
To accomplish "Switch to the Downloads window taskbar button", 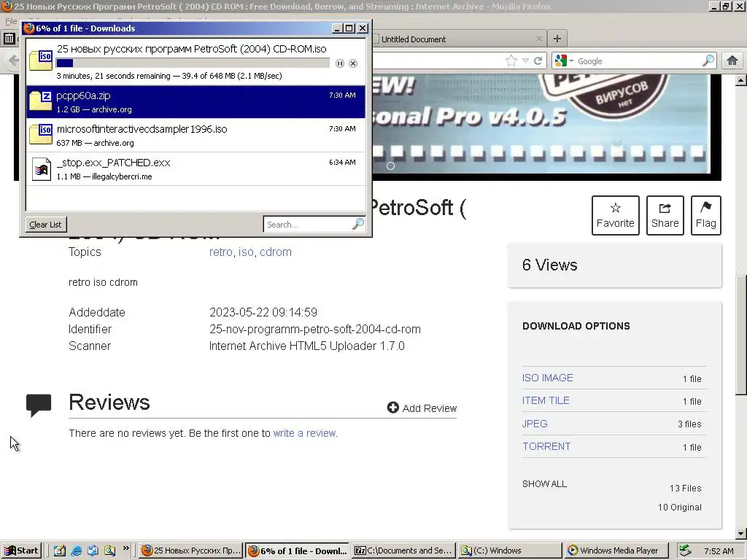I will tap(298, 551).
